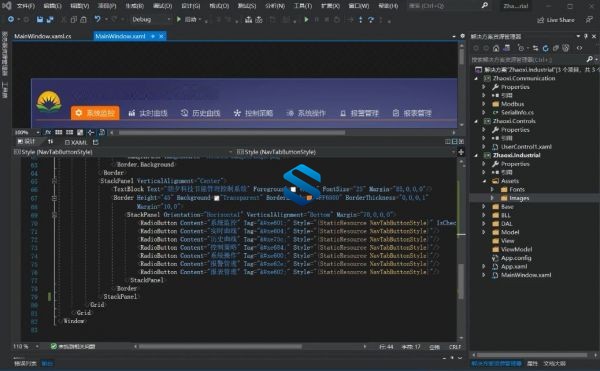Image resolution: width=600 pixels, height=371 pixels.
Task: Click the sunflower logo in designer preview
Action: click(x=49, y=102)
